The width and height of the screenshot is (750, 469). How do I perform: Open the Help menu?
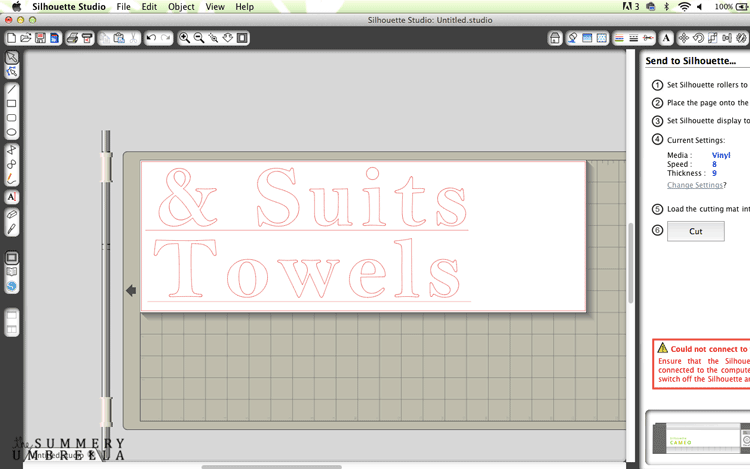point(244,7)
